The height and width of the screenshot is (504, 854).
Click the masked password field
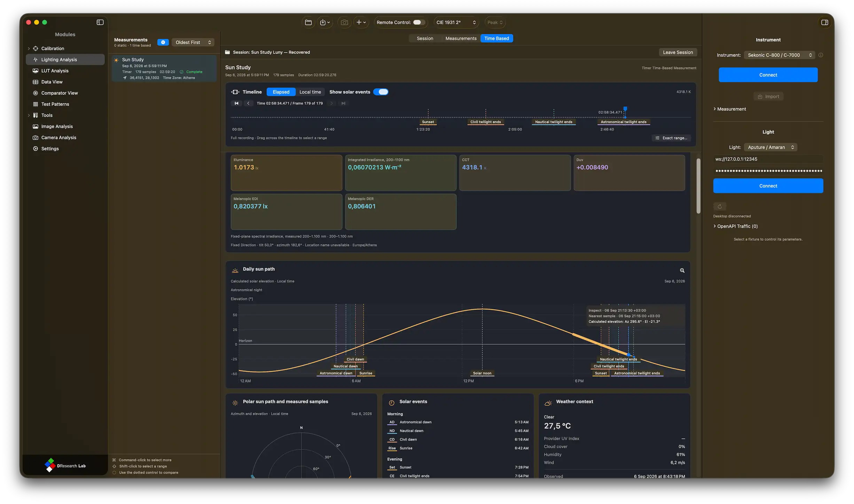click(x=768, y=170)
